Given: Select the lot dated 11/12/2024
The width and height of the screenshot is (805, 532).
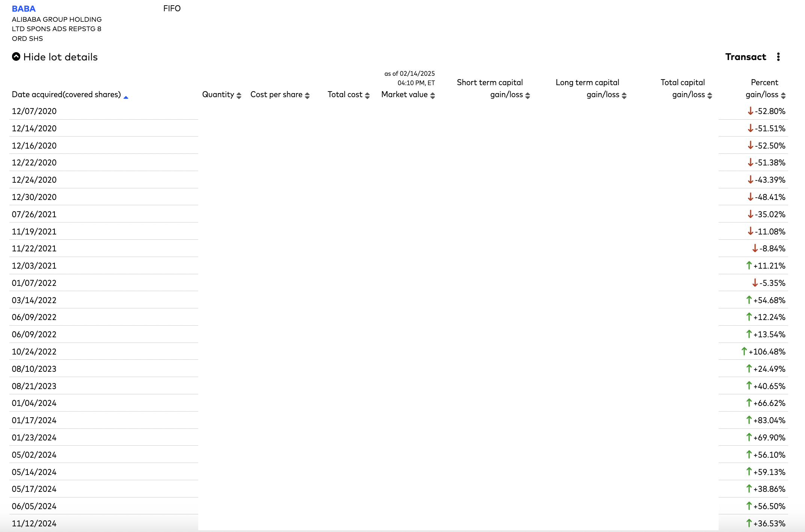Looking at the screenshot, I should (x=34, y=524).
